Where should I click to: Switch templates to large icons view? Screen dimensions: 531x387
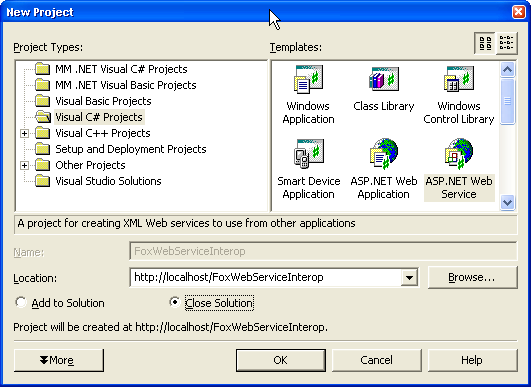[x=485, y=43]
